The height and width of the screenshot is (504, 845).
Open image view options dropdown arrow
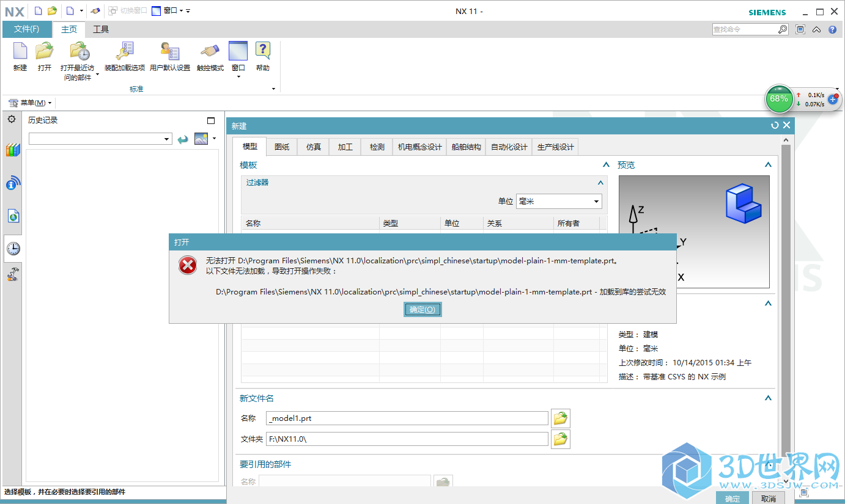click(x=214, y=139)
